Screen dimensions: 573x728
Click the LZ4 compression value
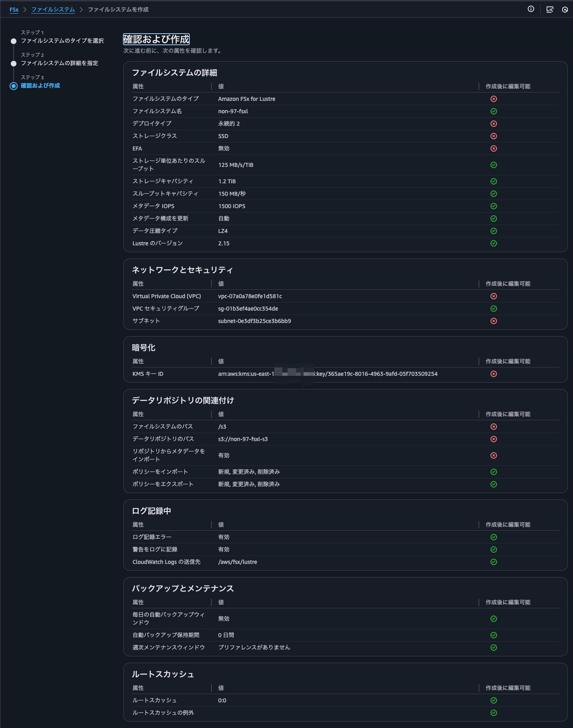pos(223,231)
